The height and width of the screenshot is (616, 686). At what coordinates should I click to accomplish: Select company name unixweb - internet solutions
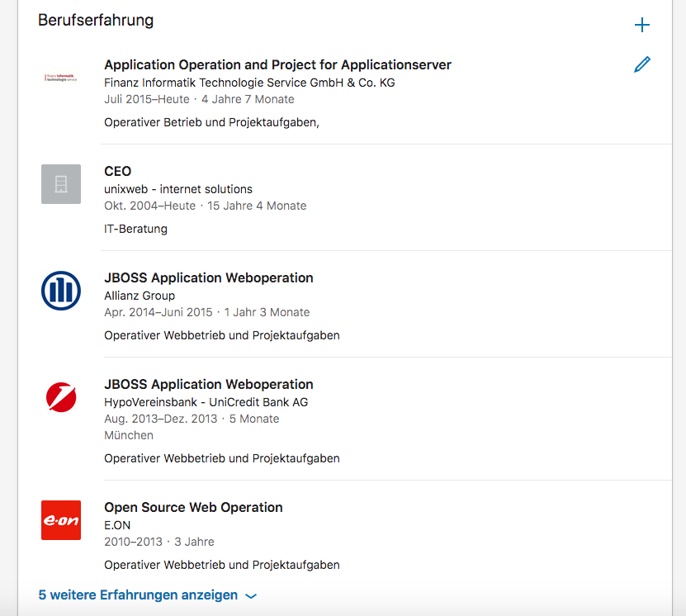178,189
